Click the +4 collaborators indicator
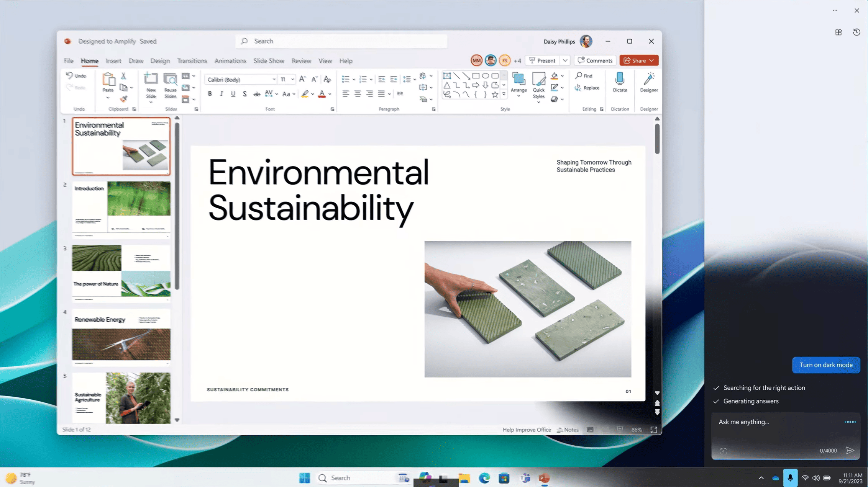The image size is (868, 487). [517, 60]
